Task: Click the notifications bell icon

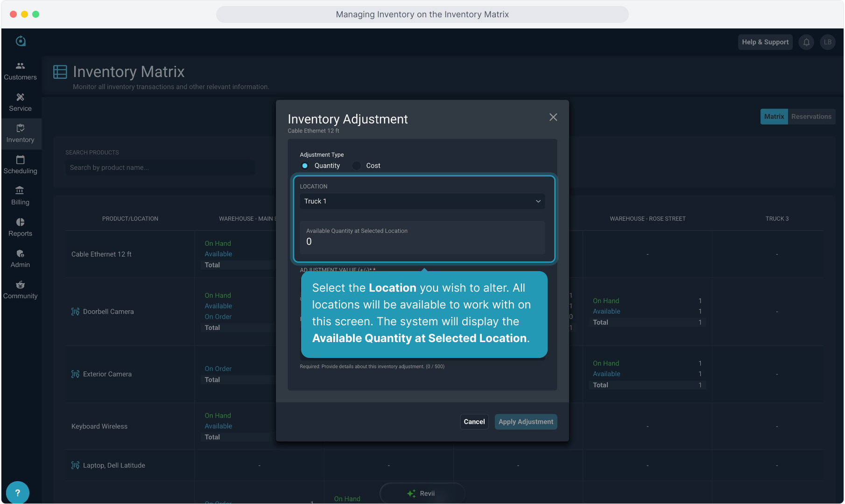Action: tap(806, 42)
